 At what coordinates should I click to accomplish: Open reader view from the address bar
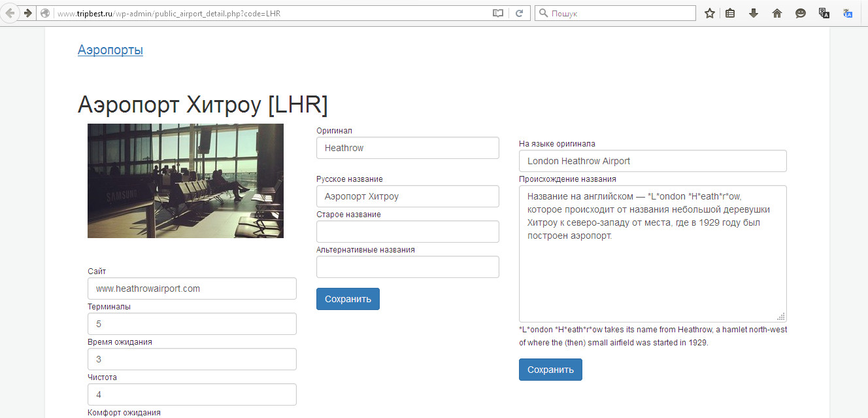498,13
